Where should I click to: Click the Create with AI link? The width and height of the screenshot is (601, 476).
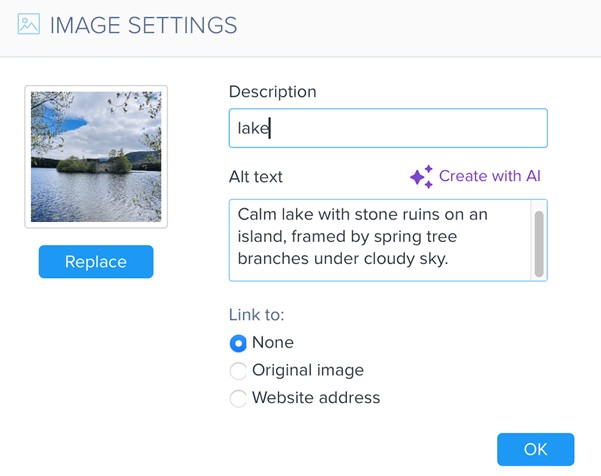point(489,176)
